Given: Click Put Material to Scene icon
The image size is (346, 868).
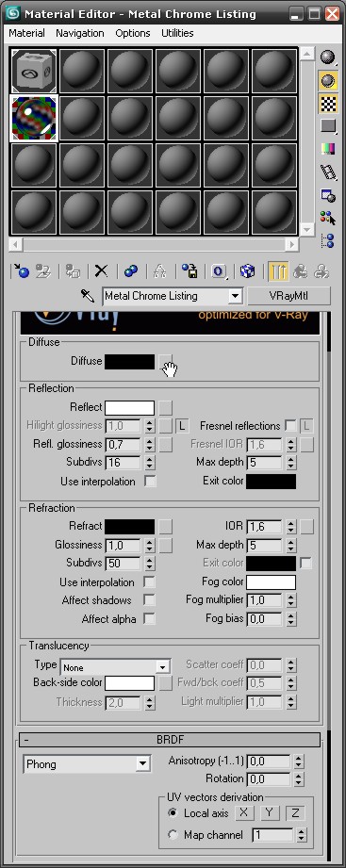Looking at the screenshot, I should click(x=43, y=270).
